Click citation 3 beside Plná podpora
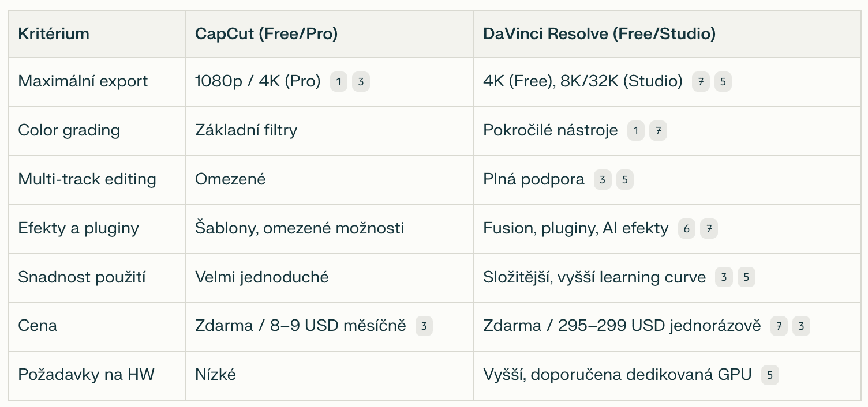 (603, 180)
